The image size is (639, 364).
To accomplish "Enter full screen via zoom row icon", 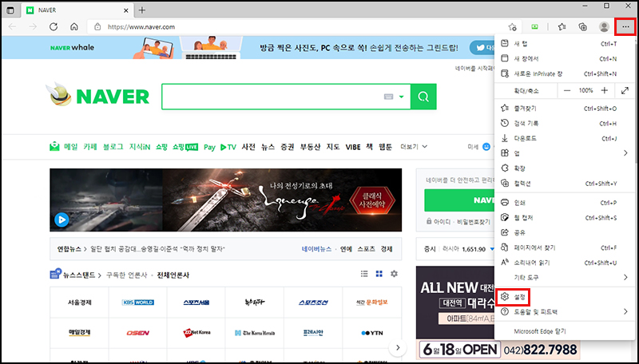I will (625, 90).
